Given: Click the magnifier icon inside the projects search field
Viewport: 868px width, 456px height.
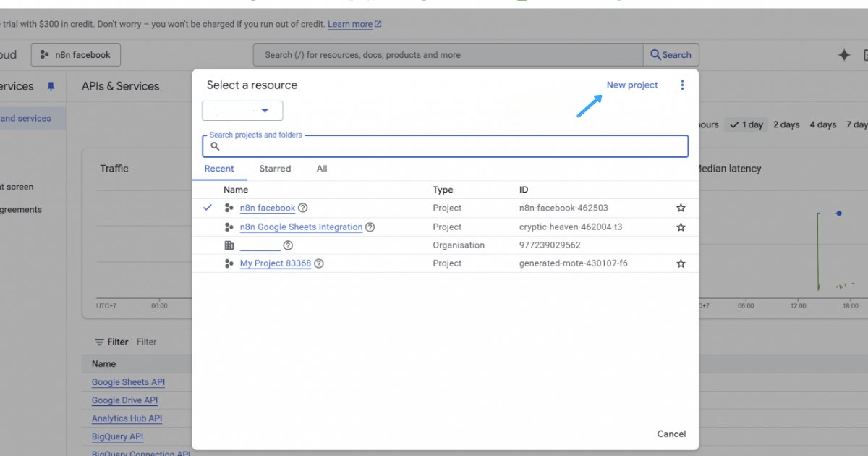Looking at the screenshot, I should coord(214,146).
